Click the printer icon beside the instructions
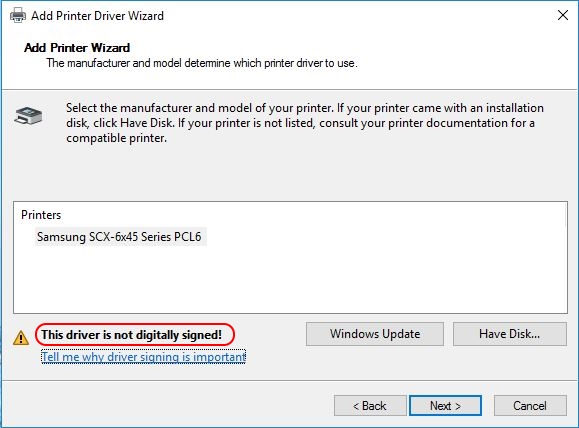Image resolution: width=579 pixels, height=428 pixels. [28, 115]
